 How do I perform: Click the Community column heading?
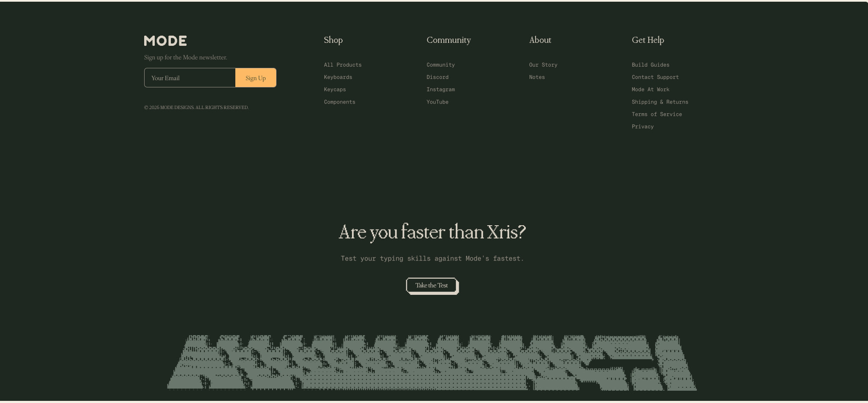point(449,40)
